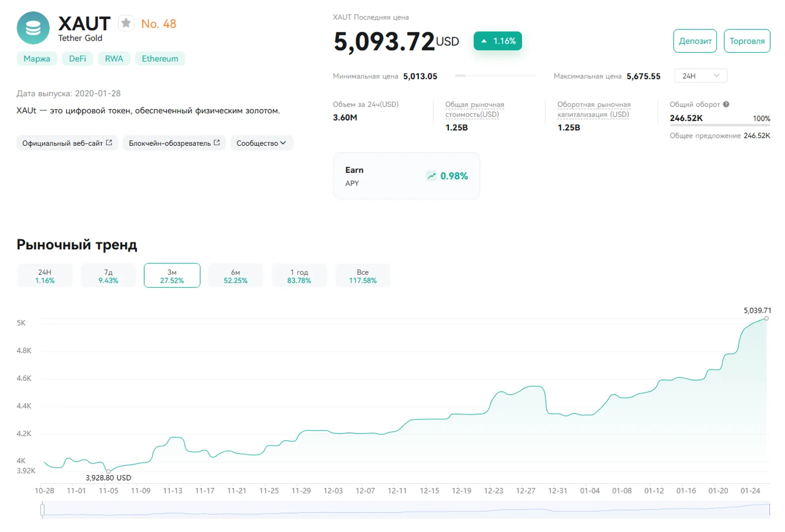Viewport: 785px width, 532px height.
Task: Open the Блокчейн-обозреватель external link
Action: point(174,143)
